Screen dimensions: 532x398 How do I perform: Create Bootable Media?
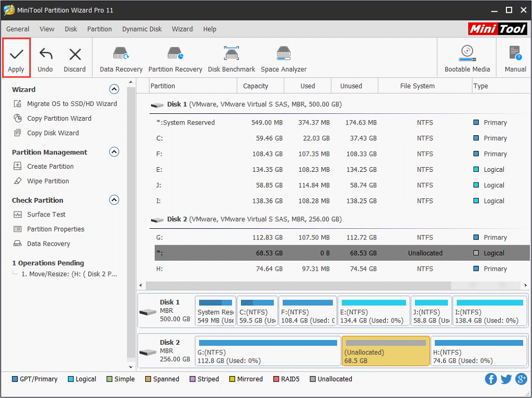click(467, 60)
